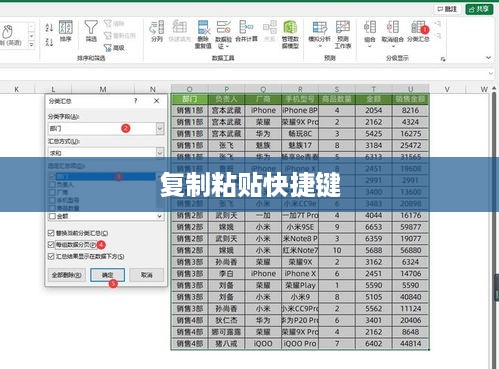This screenshot has height=369, width=499.
Task: Open 数据验证 data validation
Action: coord(224,34)
